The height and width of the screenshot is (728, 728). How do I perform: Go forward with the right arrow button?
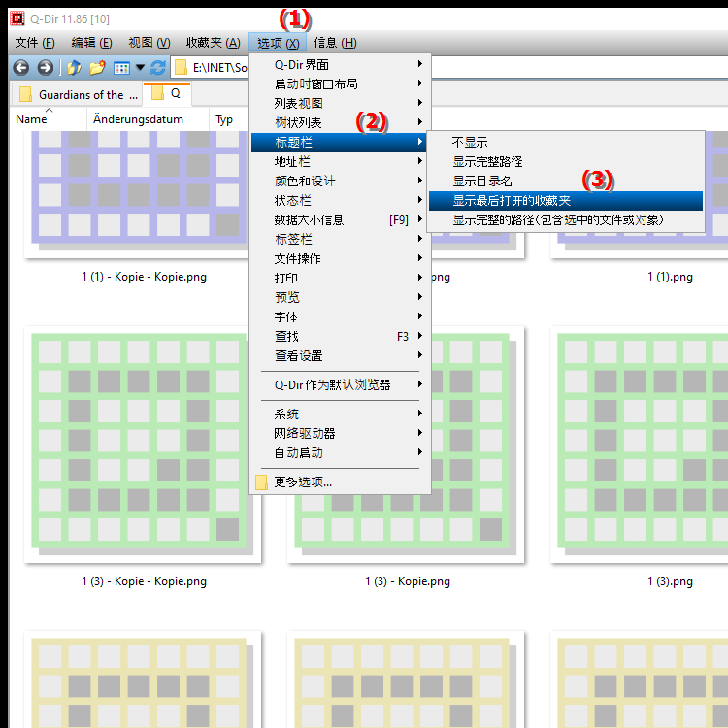click(45, 68)
